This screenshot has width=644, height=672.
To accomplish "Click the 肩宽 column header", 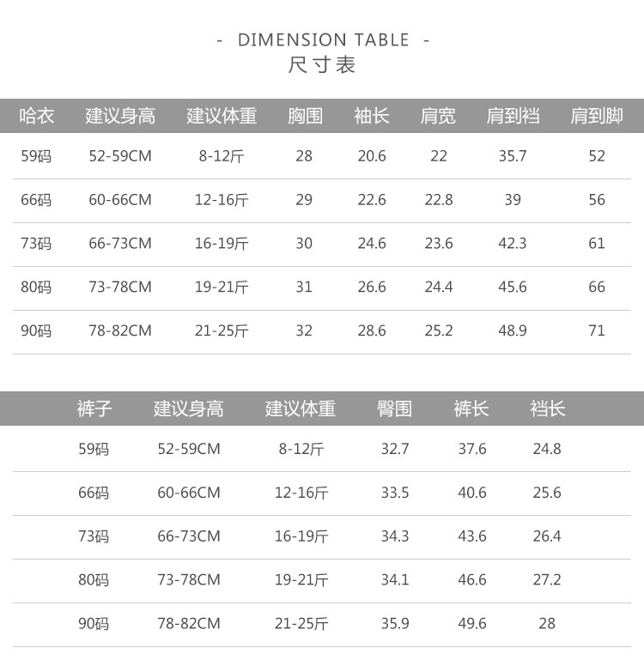I will 438,116.
